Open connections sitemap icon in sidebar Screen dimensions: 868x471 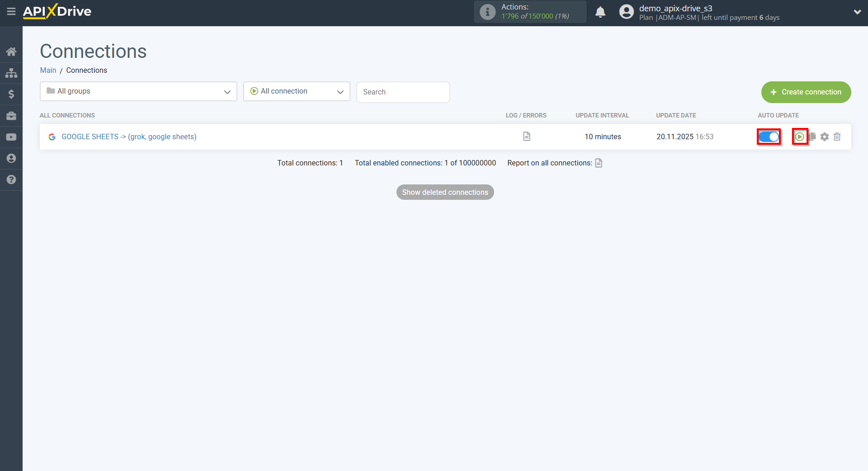pyautogui.click(x=11, y=73)
